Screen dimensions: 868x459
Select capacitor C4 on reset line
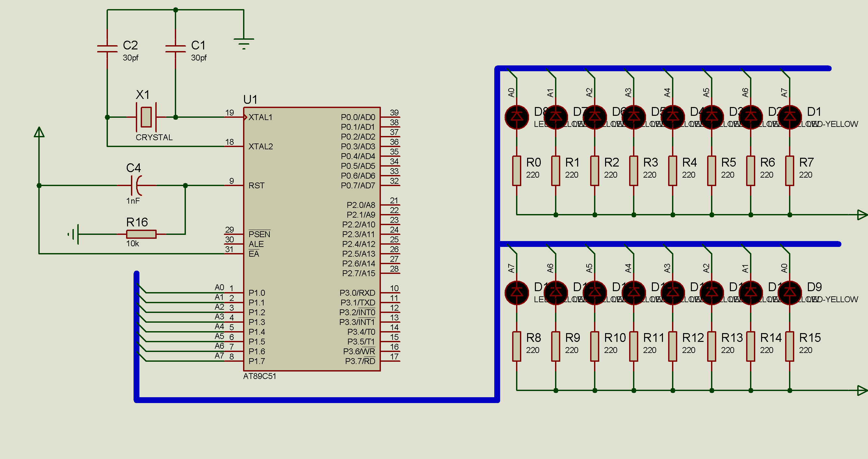(x=136, y=185)
